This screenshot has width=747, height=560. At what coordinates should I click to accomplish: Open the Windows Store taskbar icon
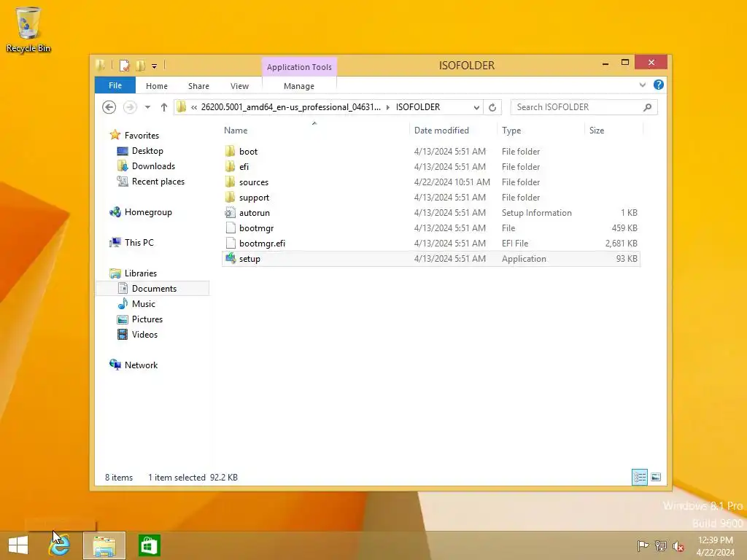149,545
